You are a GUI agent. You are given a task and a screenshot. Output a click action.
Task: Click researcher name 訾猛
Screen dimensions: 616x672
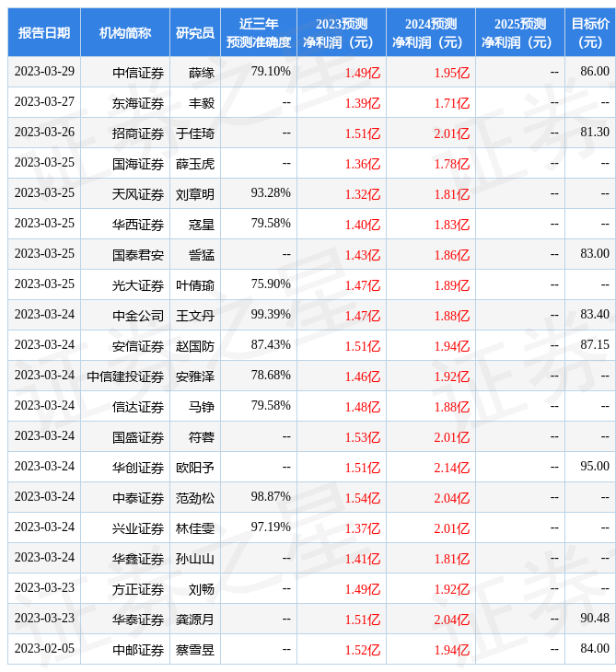click(202, 255)
